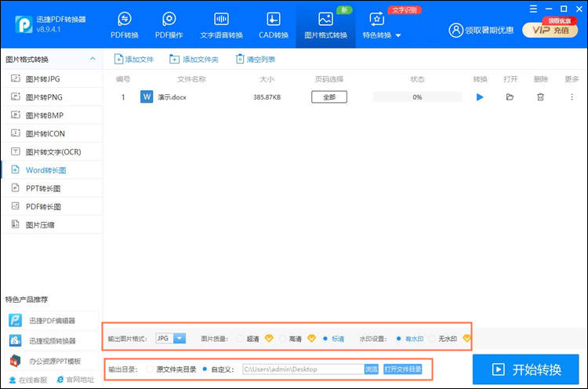Open the 全部 page selection box
The height and width of the screenshot is (389, 588).
(x=329, y=97)
